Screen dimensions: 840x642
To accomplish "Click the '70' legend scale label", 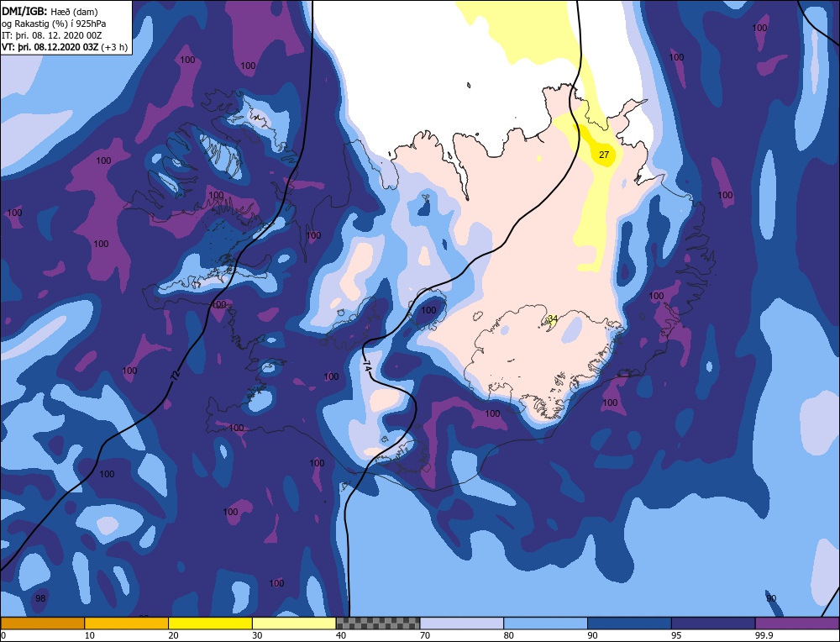I will [425, 635].
